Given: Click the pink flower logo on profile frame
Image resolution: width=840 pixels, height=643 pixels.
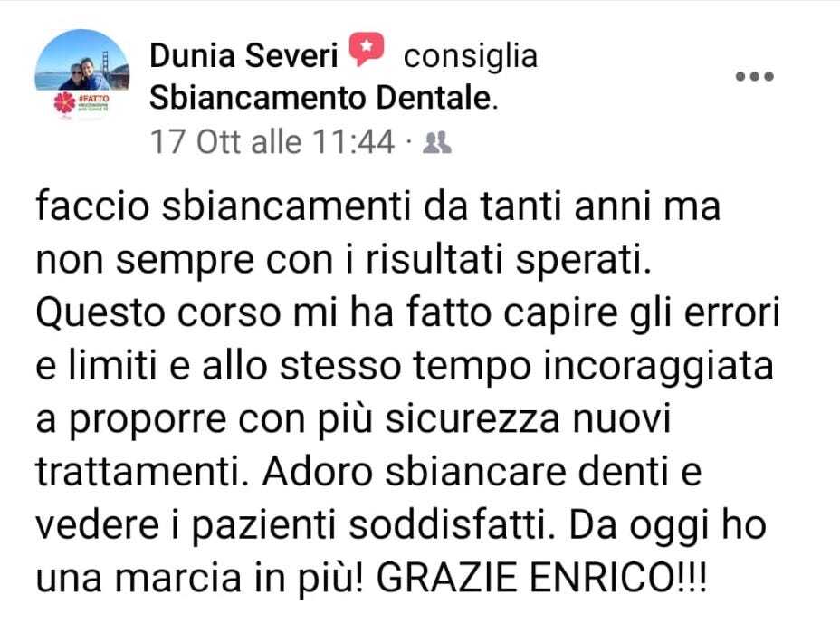Looking at the screenshot, I should click(65, 102).
